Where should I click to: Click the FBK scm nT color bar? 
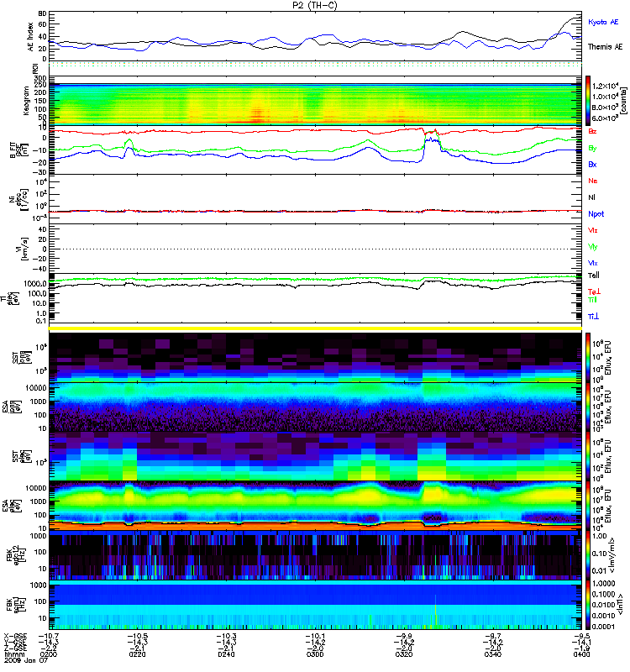(588, 605)
